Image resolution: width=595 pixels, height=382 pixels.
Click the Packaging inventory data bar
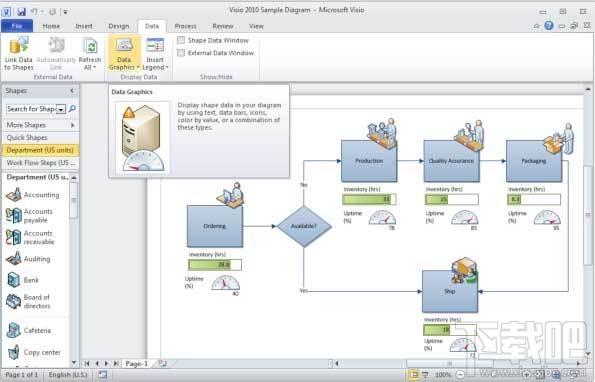point(534,199)
